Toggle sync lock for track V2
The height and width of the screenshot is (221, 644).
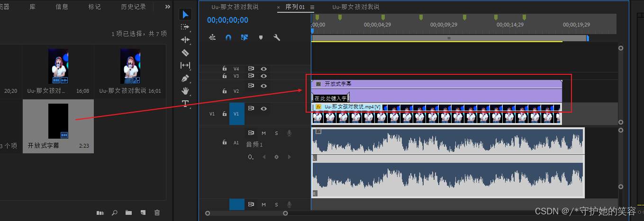coord(251,86)
